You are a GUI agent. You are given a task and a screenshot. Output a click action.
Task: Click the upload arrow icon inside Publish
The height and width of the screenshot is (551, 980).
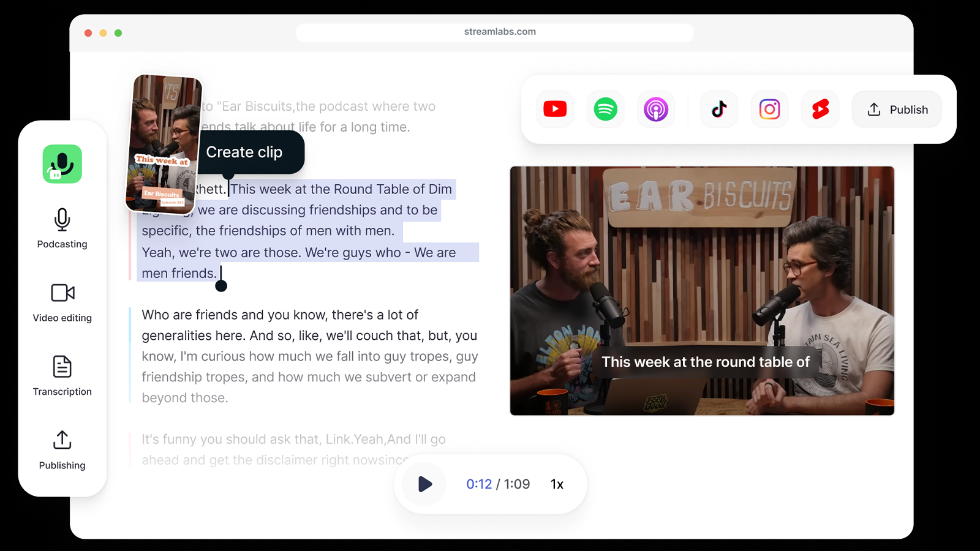(x=874, y=110)
